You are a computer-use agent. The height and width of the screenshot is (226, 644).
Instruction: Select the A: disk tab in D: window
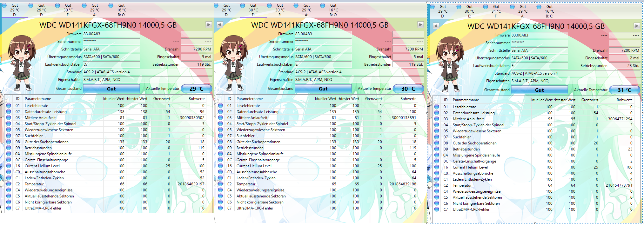(95, 10)
